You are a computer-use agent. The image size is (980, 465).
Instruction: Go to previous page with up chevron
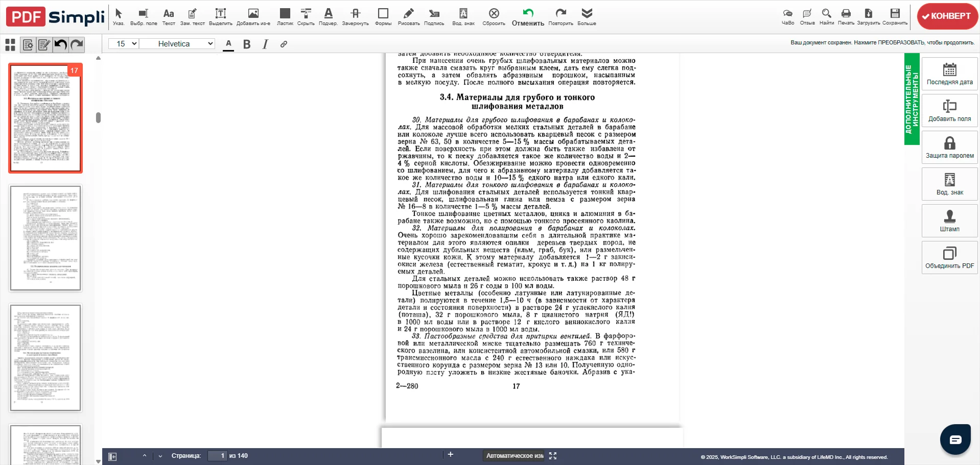click(x=145, y=456)
